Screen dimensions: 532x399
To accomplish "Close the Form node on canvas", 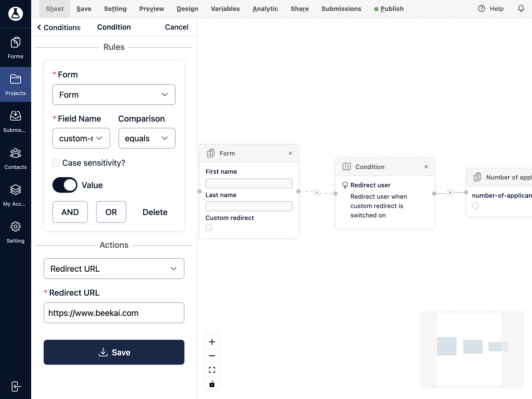I will click(x=290, y=153).
